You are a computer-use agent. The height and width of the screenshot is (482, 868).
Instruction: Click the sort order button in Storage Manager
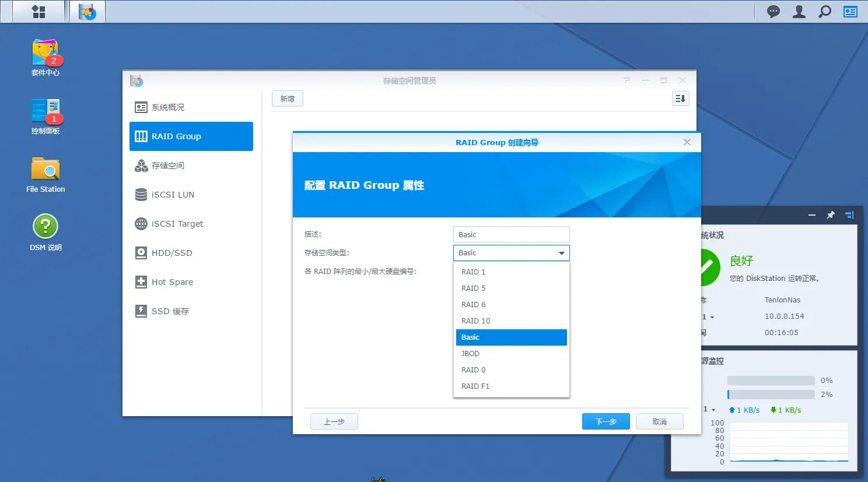click(680, 98)
